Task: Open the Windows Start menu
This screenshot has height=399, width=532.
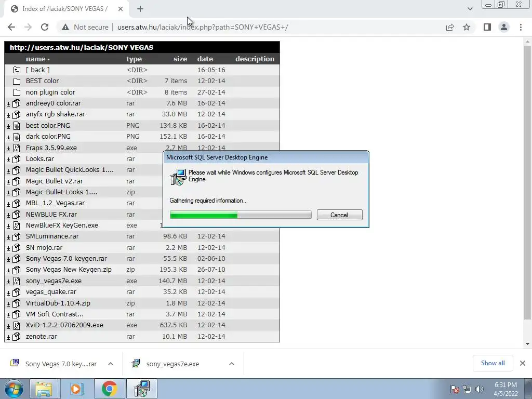Action: coord(14,389)
